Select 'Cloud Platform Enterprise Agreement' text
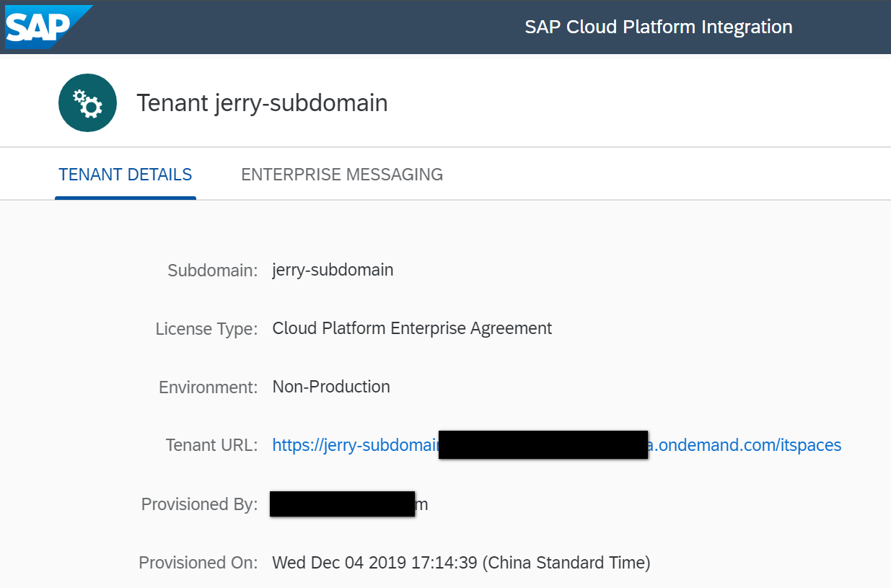 [412, 329]
